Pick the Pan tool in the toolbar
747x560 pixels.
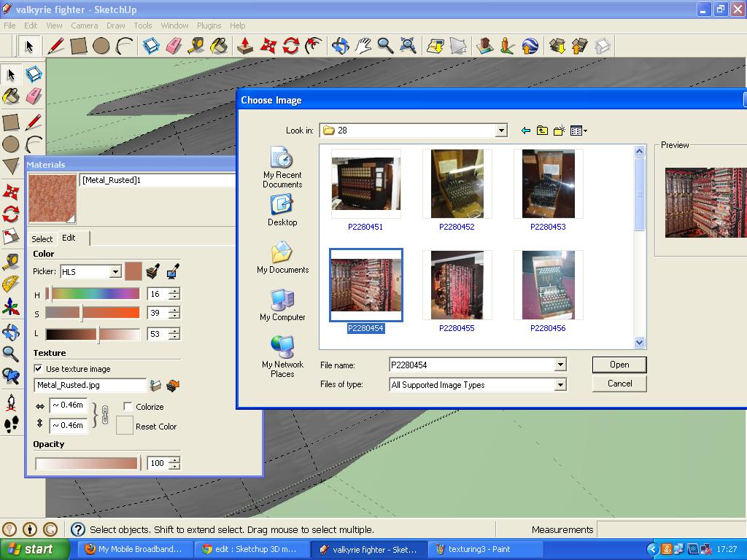click(x=363, y=46)
